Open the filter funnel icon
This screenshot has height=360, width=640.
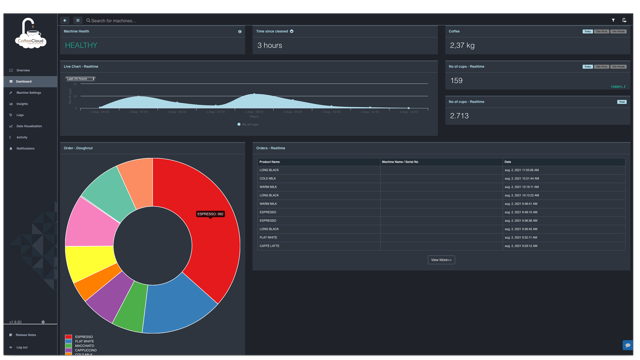pyautogui.click(x=613, y=20)
